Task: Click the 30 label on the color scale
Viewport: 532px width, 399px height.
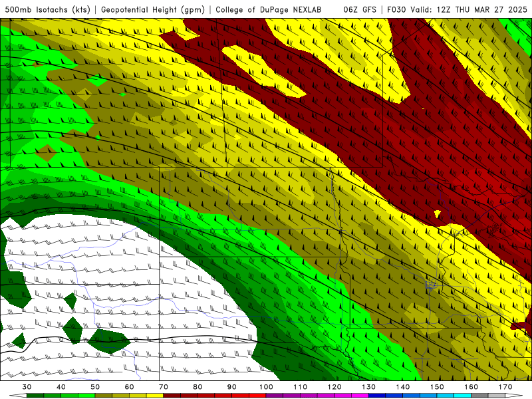Action: click(x=27, y=387)
